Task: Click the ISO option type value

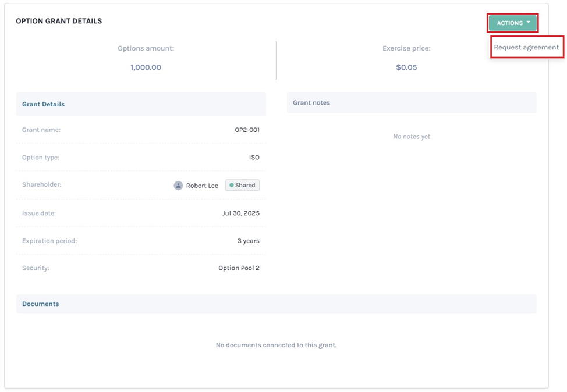Action: tap(254, 158)
